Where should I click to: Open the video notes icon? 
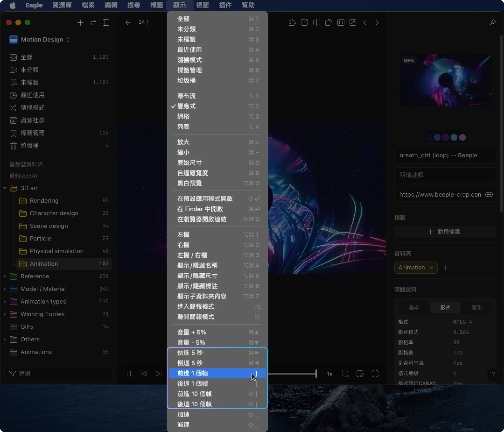[x=360, y=374]
